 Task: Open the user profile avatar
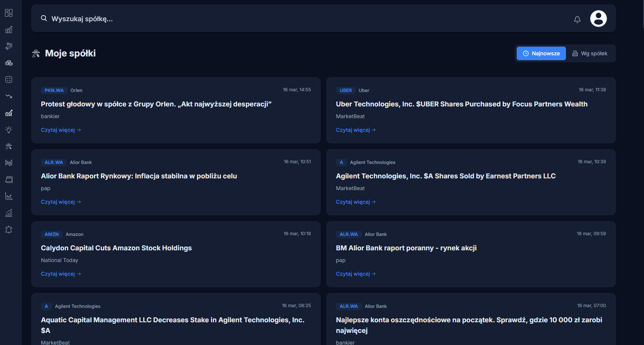point(598,19)
